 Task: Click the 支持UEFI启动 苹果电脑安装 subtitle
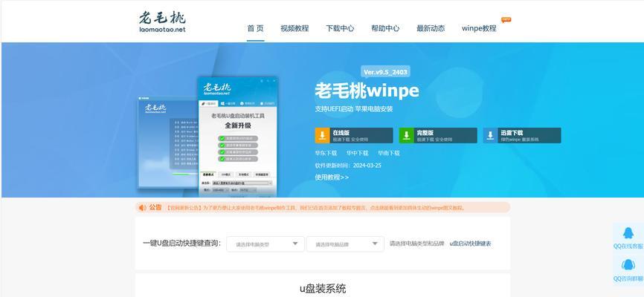click(x=354, y=109)
